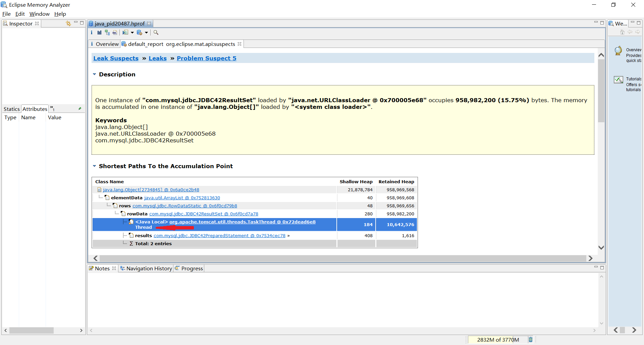The image size is (644, 345).
Task: Click the elementData row object icon
Action: (107, 198)
